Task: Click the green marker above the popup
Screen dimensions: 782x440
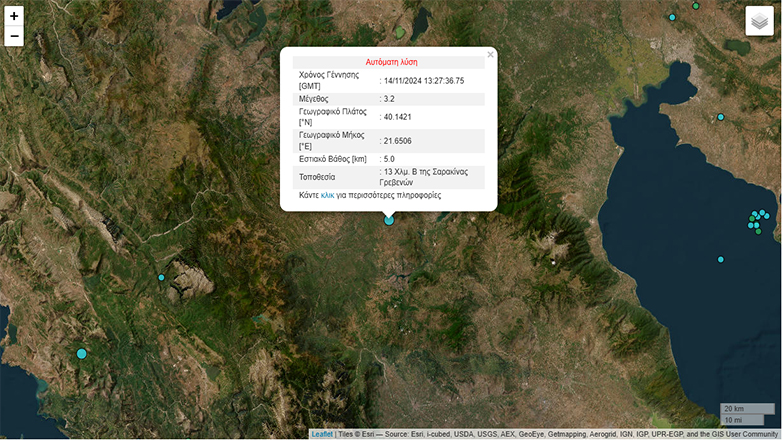Action: coord(400,32)
